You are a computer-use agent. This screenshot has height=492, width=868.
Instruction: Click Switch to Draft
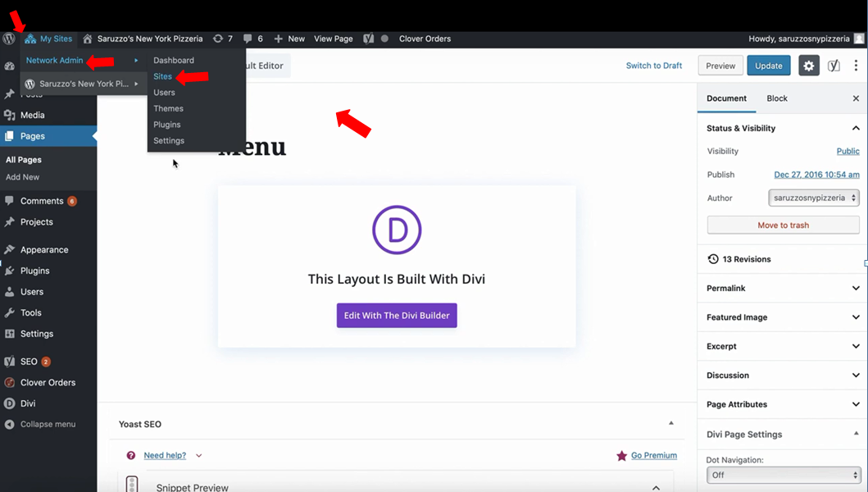click(x=654, y=66)
